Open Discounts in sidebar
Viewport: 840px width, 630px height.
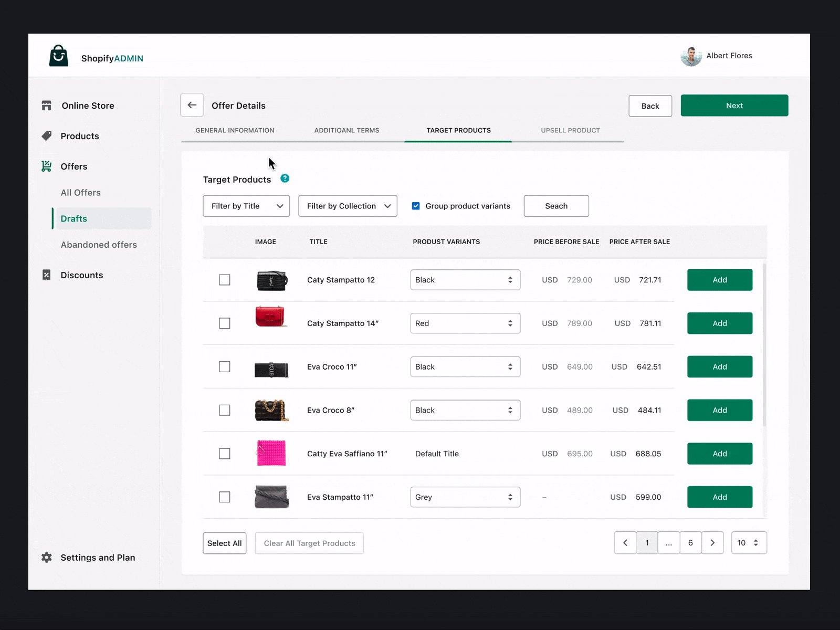pyautogui.click(x=82, y=275)
